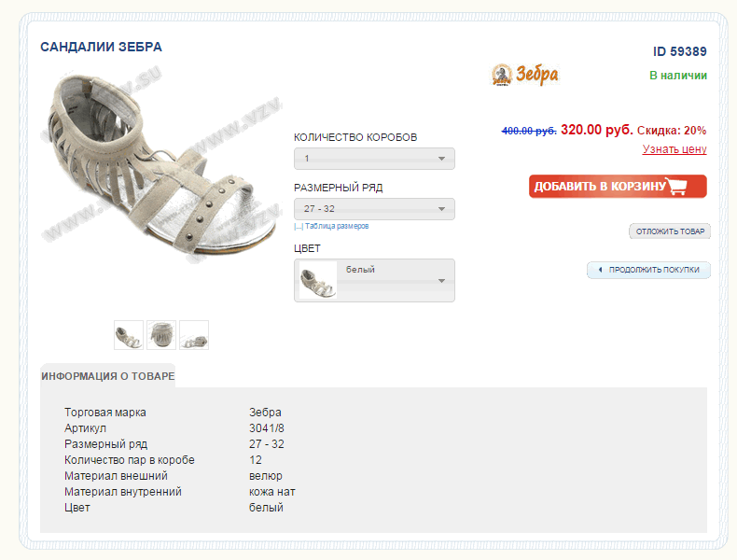Click the Зебра brand logo
The width and height of the screenshot is (737, 560).
pyautogui.click(x=524, y=75)
